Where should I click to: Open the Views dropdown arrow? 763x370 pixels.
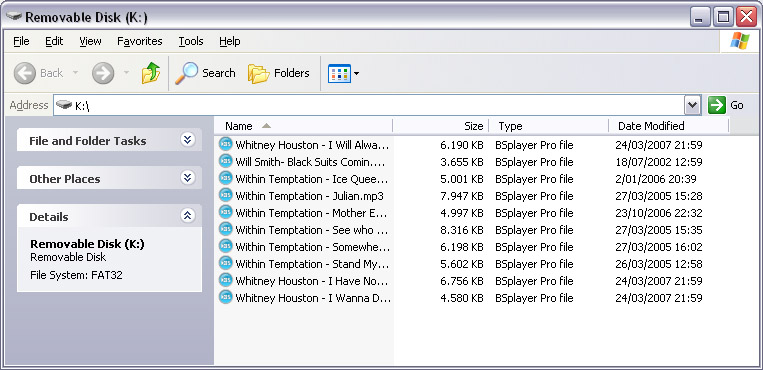coord(357,74)
